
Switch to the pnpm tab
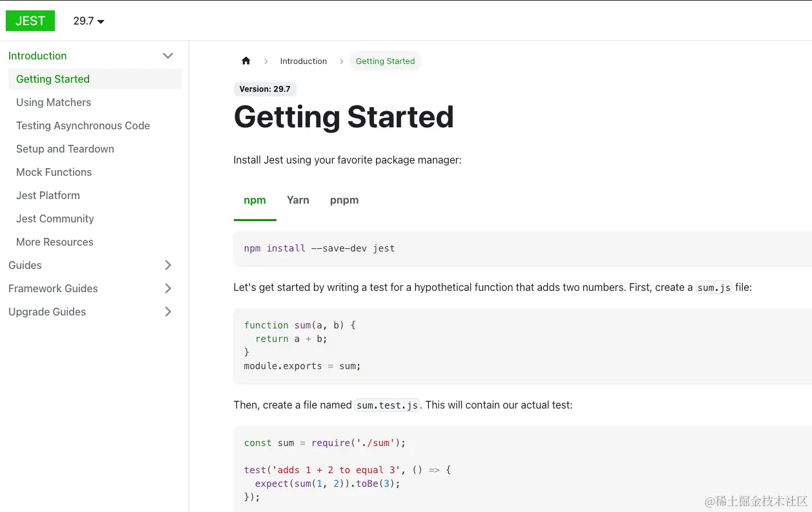(x=344, y=200)
